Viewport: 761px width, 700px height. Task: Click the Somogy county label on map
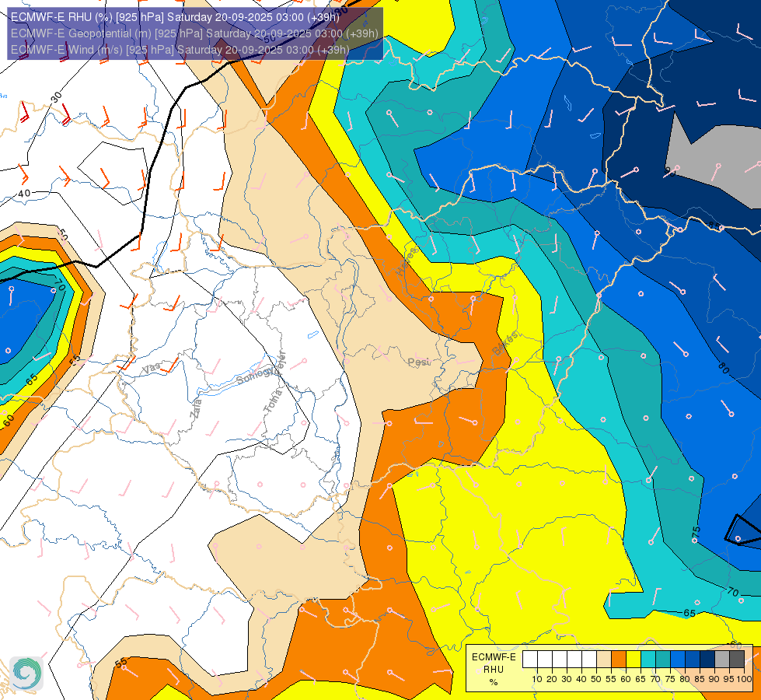coord(256,375)
